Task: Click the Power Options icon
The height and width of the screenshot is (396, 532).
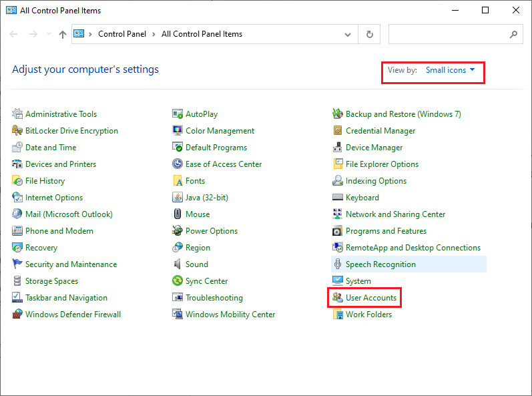Action: tap(178, 231)
